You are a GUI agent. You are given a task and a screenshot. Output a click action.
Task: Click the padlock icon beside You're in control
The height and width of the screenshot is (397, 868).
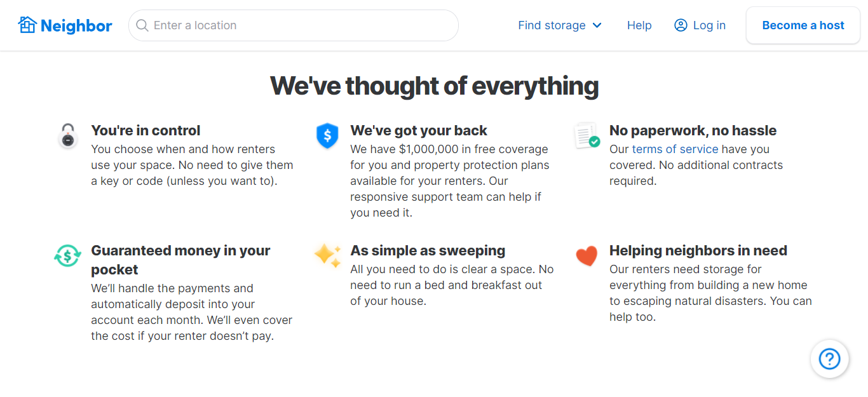click(x=68, y=137)
